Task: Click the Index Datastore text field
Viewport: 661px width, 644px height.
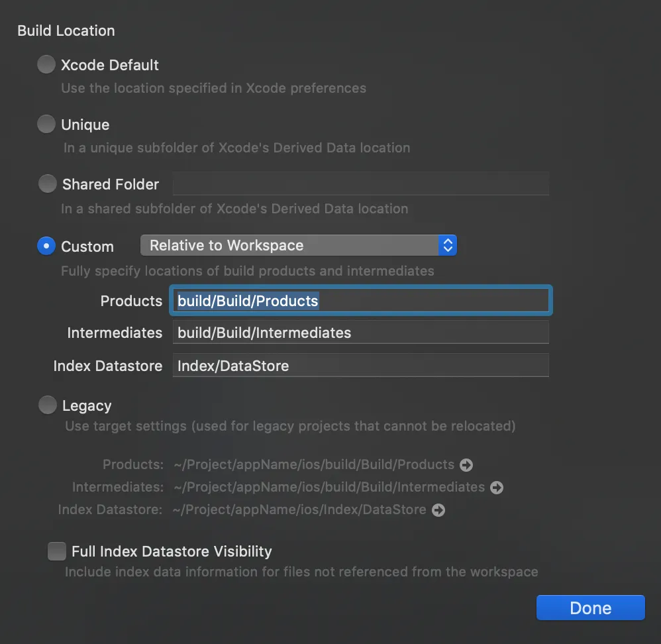Action: tap(360, 366)
